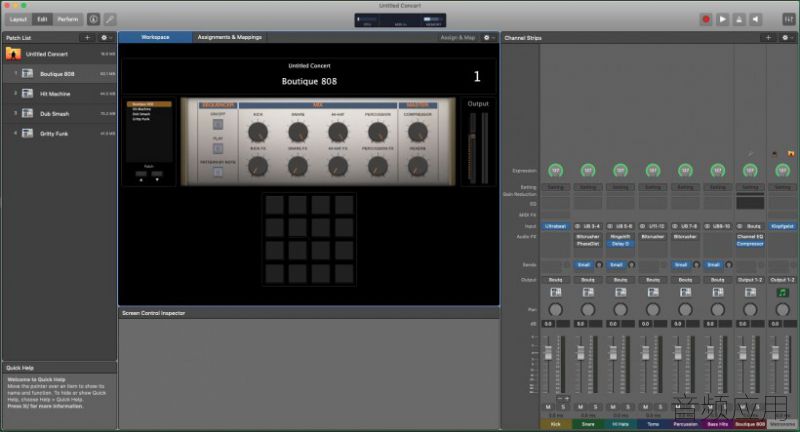Click the red Record button

tap(706, 19)
